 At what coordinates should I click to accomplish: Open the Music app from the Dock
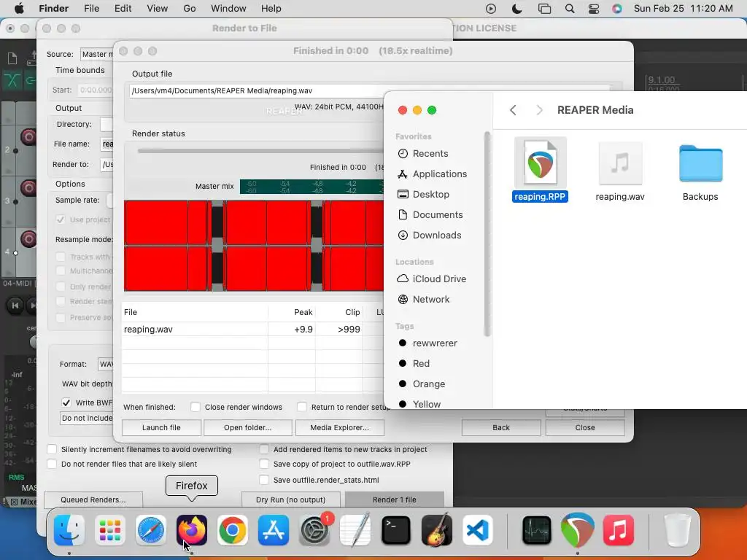point(619,530)
